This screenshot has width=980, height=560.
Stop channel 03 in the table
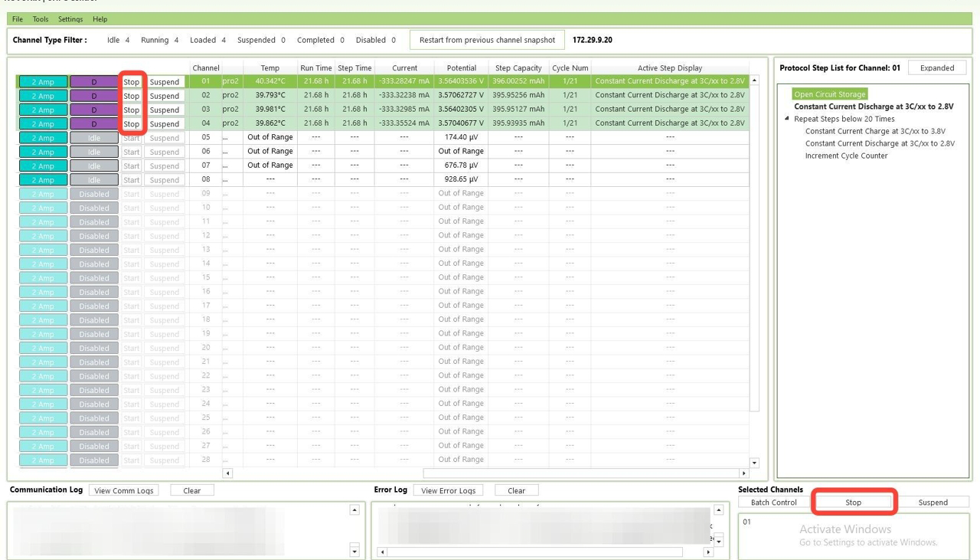tap(132, 110)
